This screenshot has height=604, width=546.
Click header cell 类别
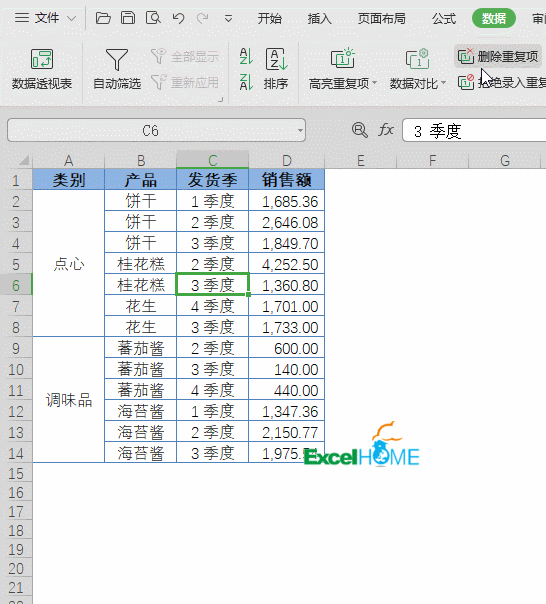[x=69, y=180]
